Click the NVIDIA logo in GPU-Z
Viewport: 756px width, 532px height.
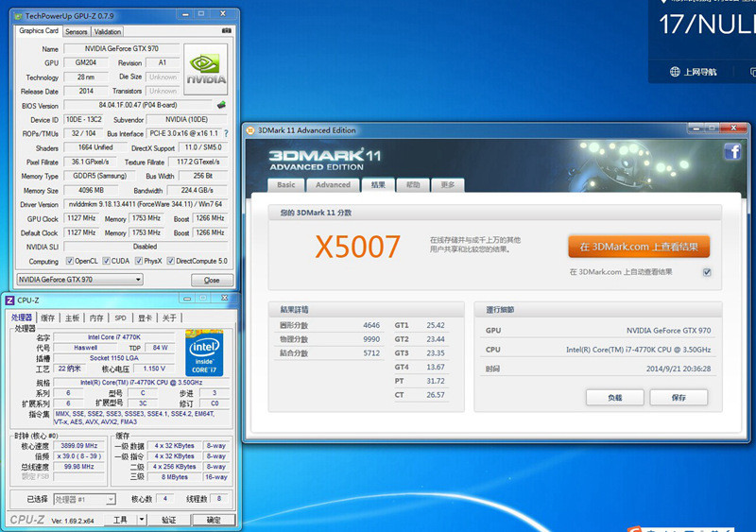206,70
